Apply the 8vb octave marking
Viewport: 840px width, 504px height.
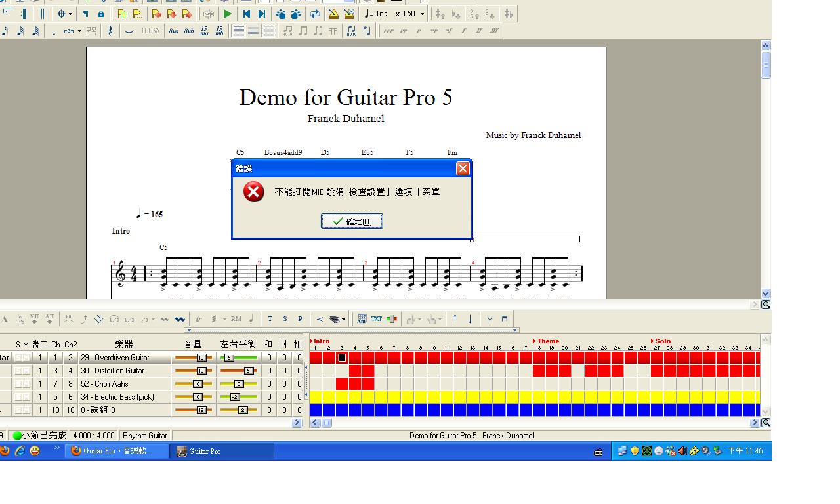189,31
